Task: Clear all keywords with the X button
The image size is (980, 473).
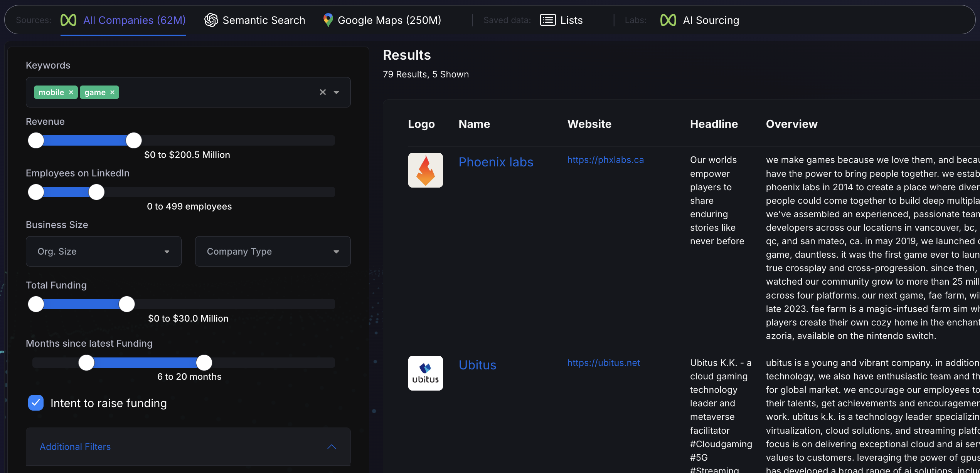Action: point(323,92)
